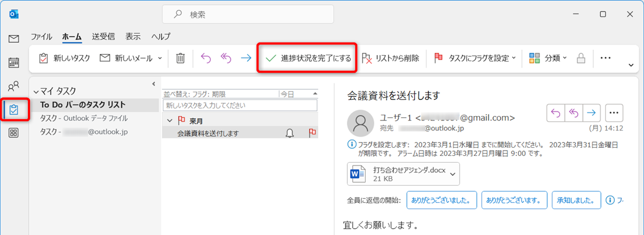Click the forward arrow in ribbon

[x=246, y=58]
